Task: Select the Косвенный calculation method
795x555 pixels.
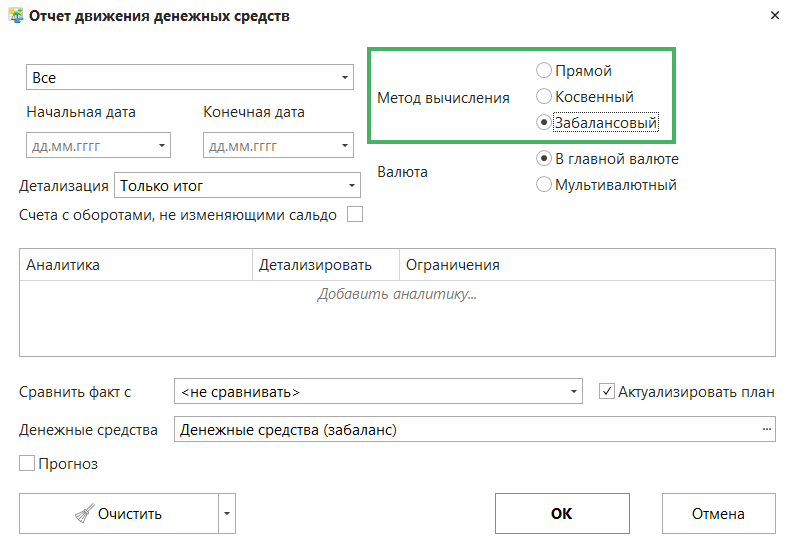Action: coord(543,97)
